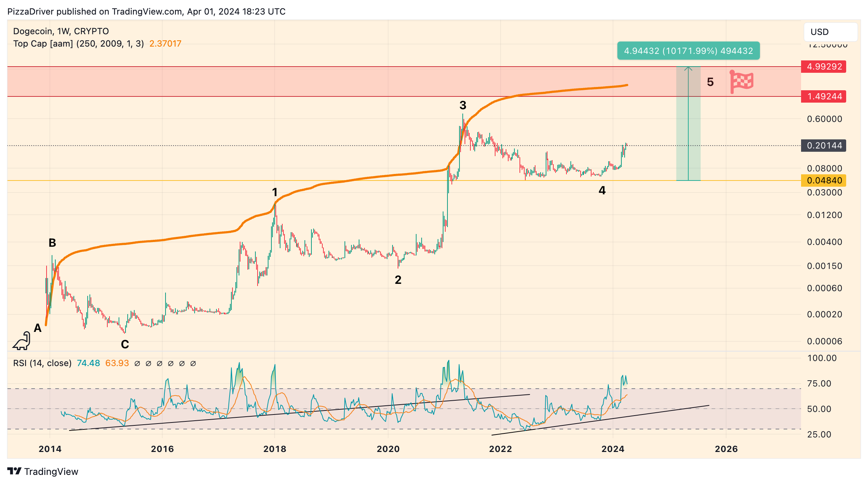Click the RSI 50.00 axis label

819,409
